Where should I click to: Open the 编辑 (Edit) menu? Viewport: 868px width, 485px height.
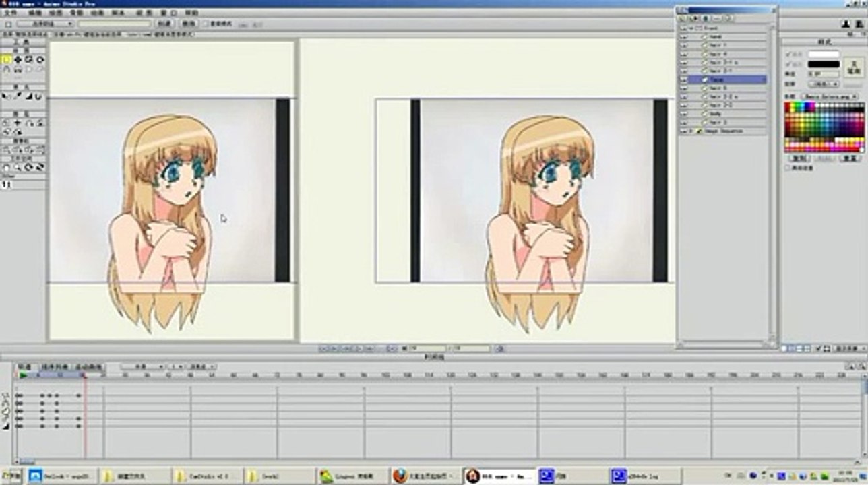(x=34, y=13)
